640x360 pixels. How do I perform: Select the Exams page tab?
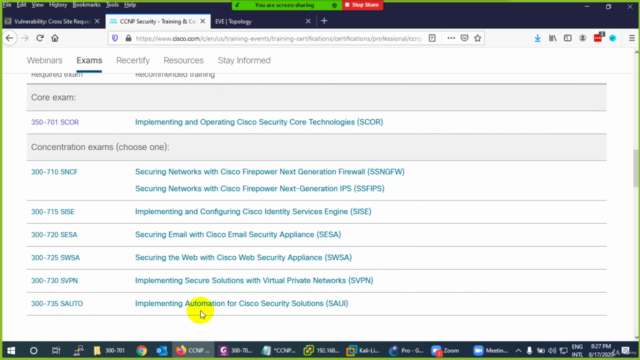pos(89,60)
